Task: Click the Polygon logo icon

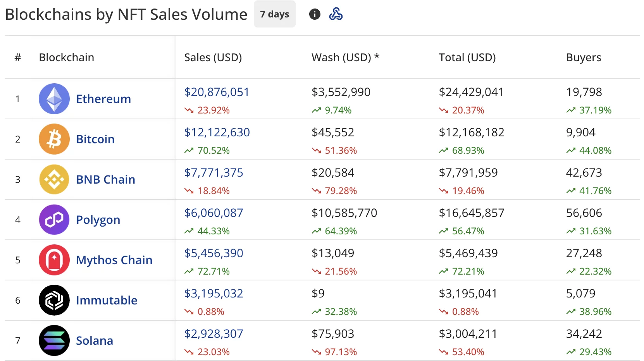Action: [54, 220]
